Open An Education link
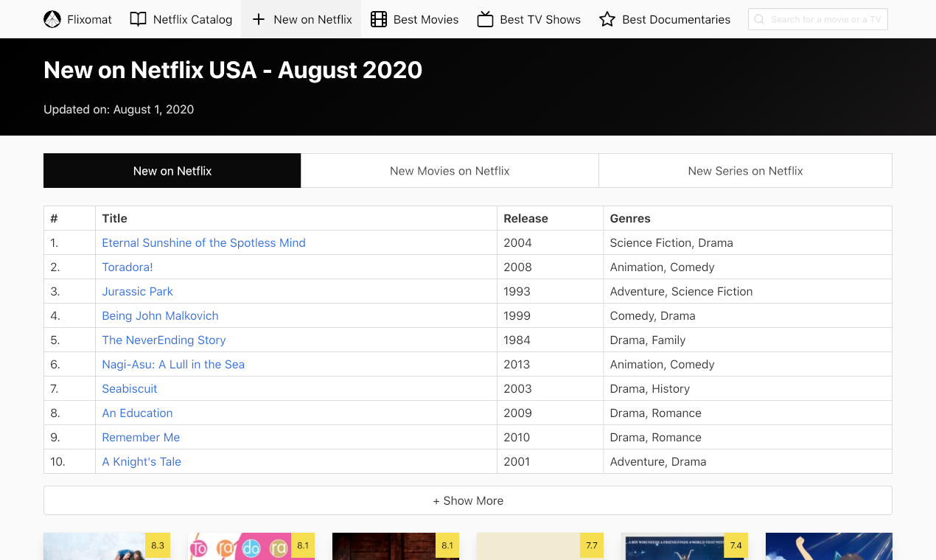This screenshot has height=560, width=936. 137,413
